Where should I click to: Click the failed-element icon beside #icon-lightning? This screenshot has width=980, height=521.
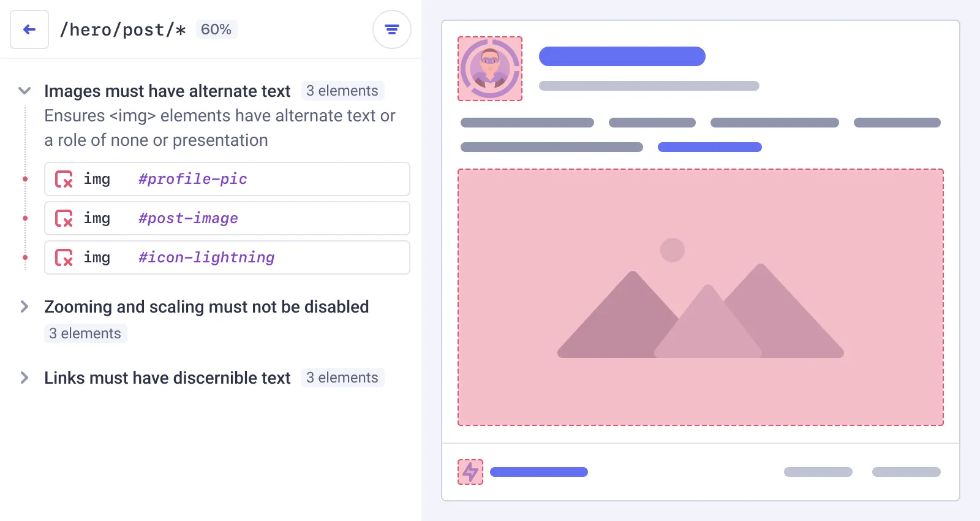tap(64, 257)
